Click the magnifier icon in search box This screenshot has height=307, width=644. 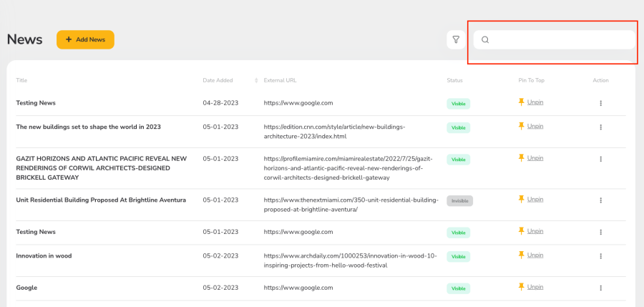pos(485,40)
